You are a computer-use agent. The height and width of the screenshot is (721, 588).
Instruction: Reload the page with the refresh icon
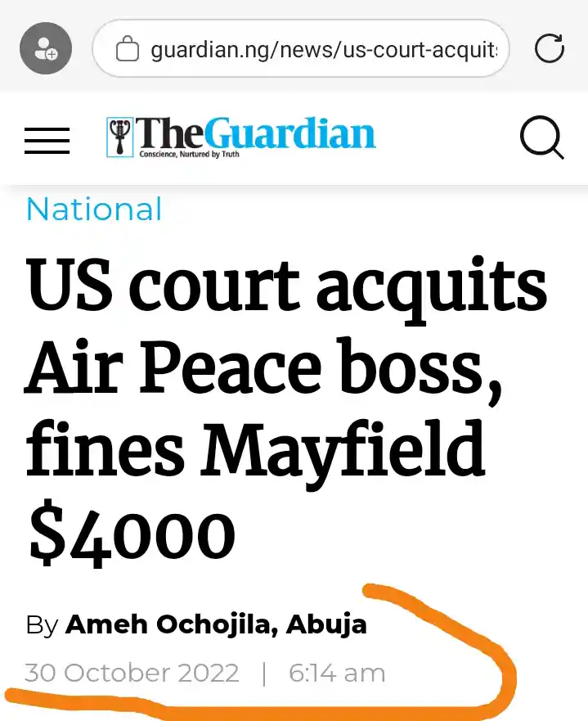(x=549, y=48)
